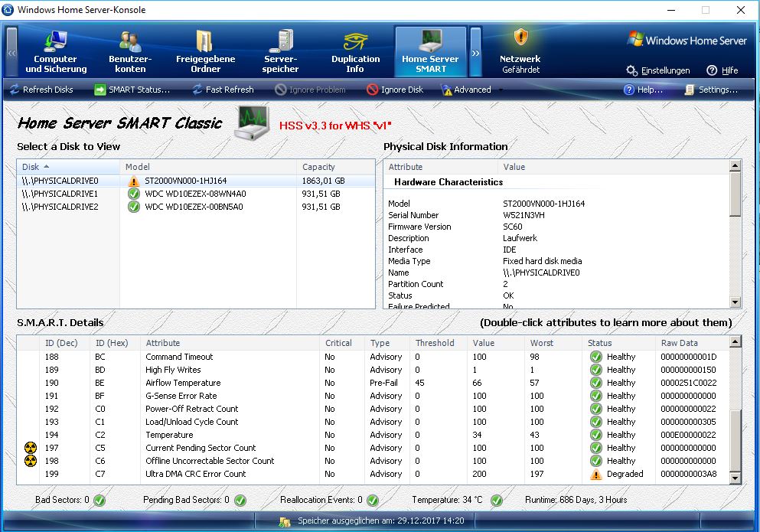Select Airflow Temperature attribute row
This screenshot has width=760, height=532.
pyautogui.click(x=373, y=383)
